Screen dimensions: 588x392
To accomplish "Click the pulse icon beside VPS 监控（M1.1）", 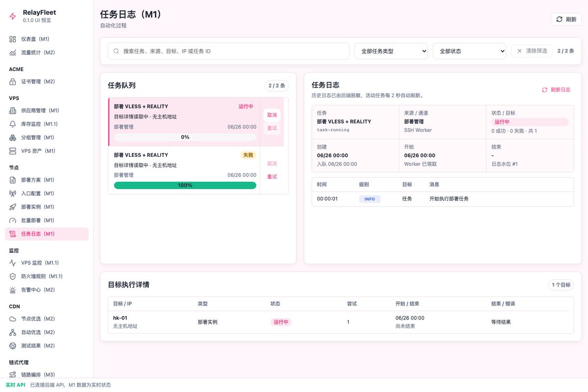I will [13, 263].
